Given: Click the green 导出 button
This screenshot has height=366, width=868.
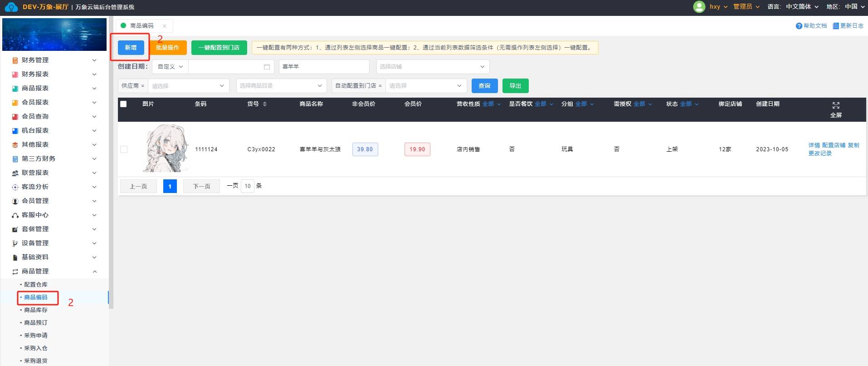Looking at the screenshot, I should [515, 86].
